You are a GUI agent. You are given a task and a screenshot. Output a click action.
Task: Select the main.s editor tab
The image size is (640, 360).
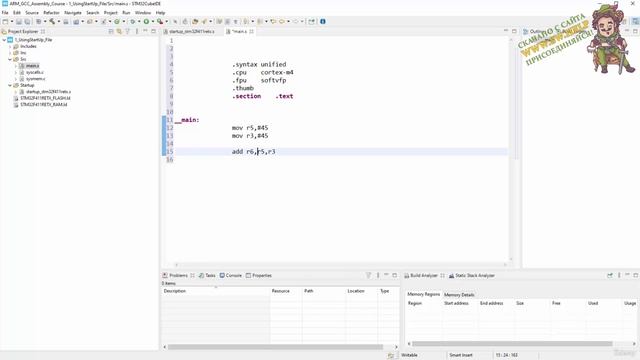pos(239,31)
